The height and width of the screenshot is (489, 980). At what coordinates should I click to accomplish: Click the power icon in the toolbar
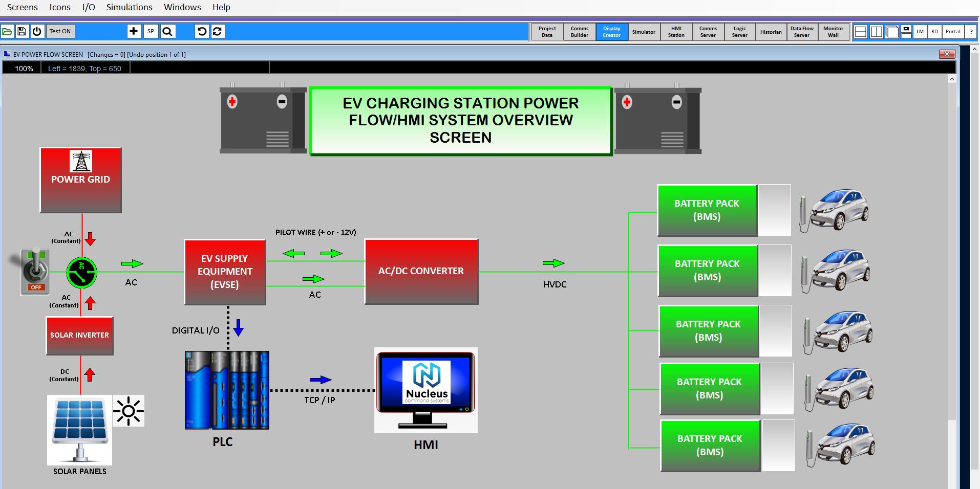coord(36,31)
